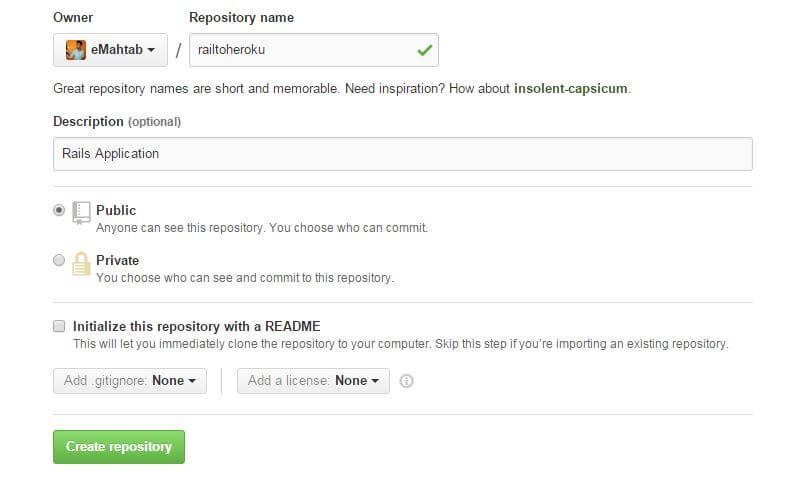Click the Public option label
The width and height of the screenshot is (797, 500).
pyautogui.click(x=116, y=210)
